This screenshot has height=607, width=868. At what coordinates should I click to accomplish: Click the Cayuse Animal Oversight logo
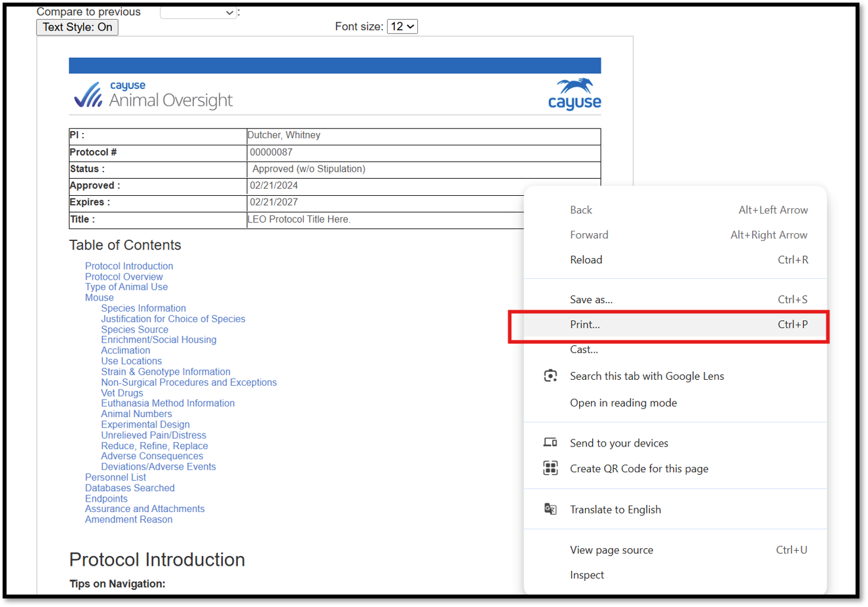coord(153,95)
